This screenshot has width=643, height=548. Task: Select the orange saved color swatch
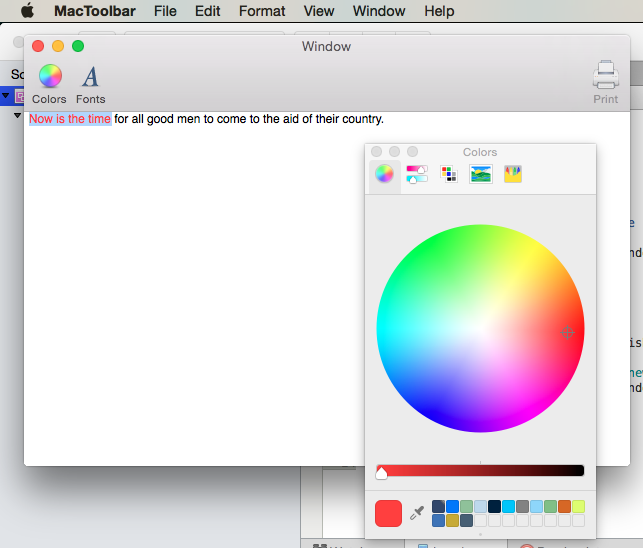(565, 507)
